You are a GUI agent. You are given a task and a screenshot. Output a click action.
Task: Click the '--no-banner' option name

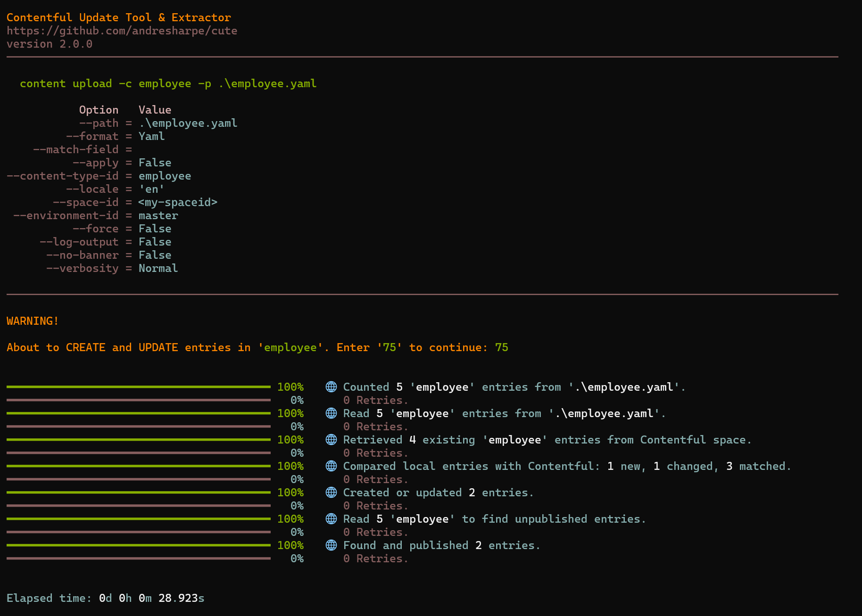(83, 255)
